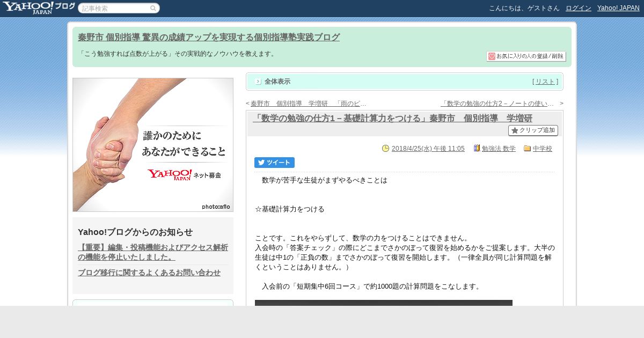Viewport: 644px width, 338px height.
Task: Click the dark image below the article text
Action: pyautogui.click(x=384, y=303)
